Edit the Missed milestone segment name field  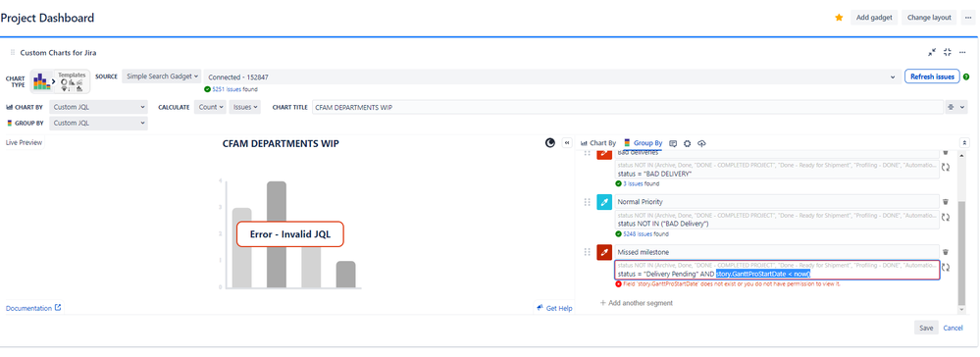(777, 252)
